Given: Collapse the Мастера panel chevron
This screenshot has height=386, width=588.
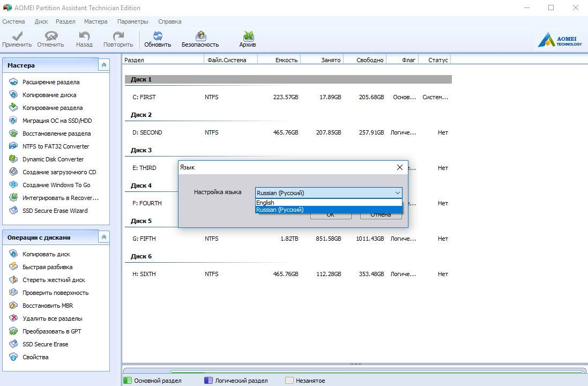Looking at the screenshot, I should coord(104,65).
